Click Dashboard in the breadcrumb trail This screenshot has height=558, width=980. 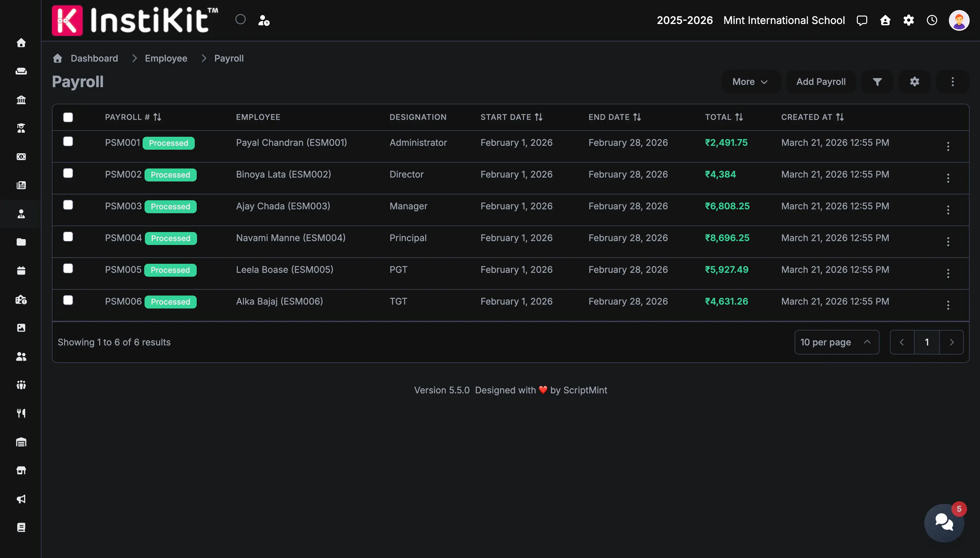click(94, 58)
